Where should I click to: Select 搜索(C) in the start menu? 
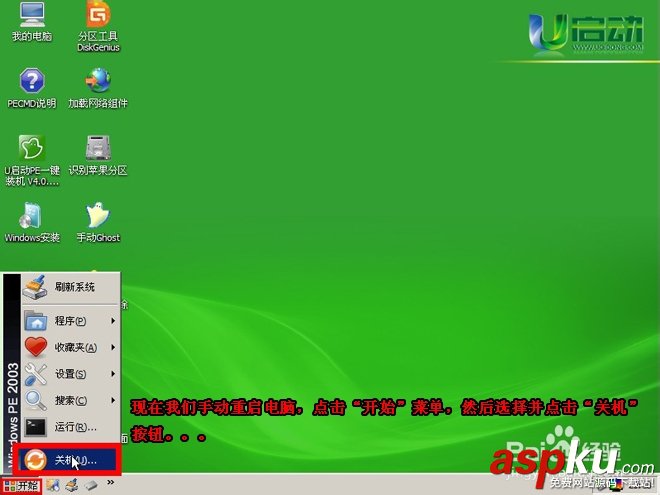pyautogui.click(x=71, y=400)
